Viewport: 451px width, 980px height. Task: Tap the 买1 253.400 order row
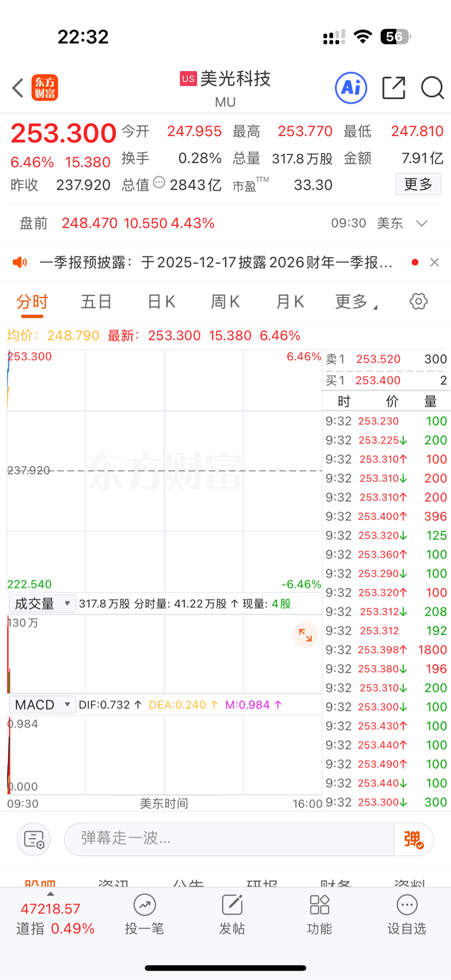click(x=386, y=380)
